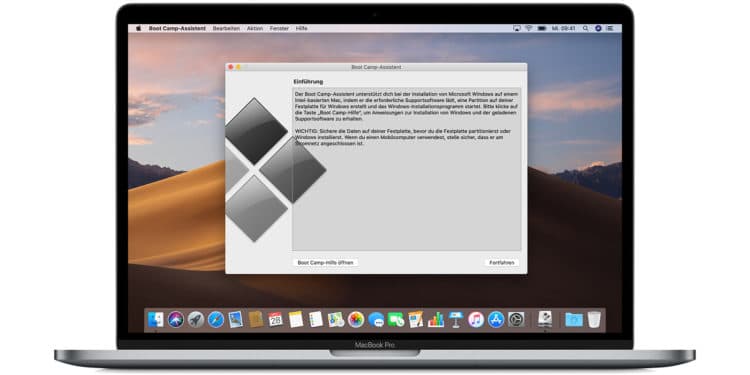750x375 pixels.
Task: Launch Siri from the dock
Action: 176,319
